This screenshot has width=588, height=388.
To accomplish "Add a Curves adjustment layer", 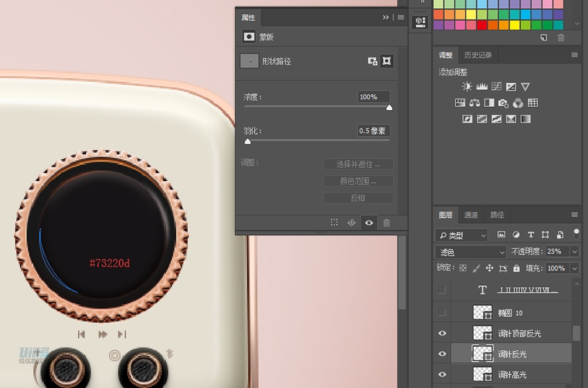I will coord(497,87).
